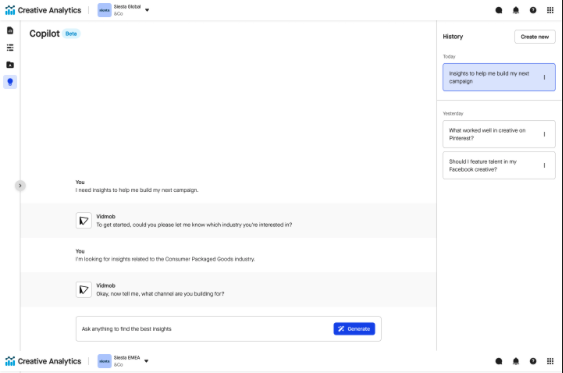Click the 'Yesterday' history section label
This screenshot has height=373, width=563.
coord(453,113)
